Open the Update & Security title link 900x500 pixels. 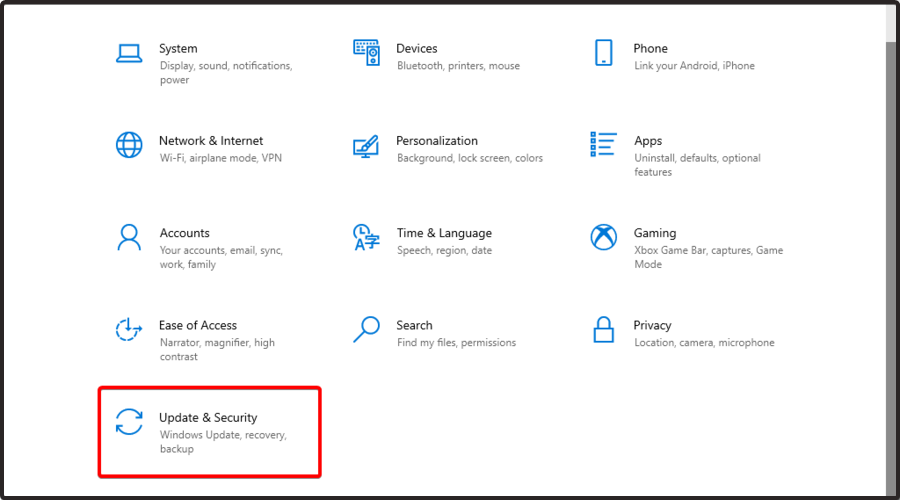[208, 417]
